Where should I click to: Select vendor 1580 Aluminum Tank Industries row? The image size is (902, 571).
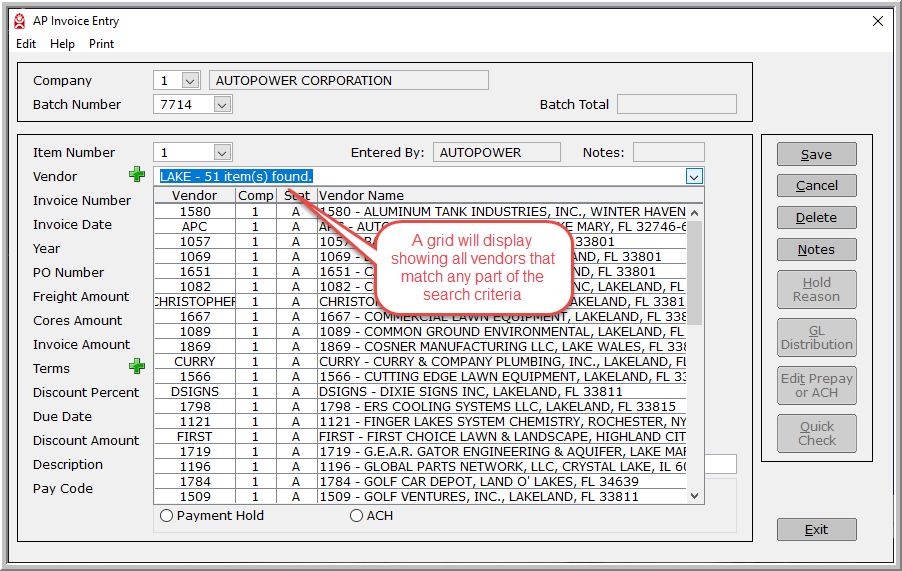click(x=500, y=212)
